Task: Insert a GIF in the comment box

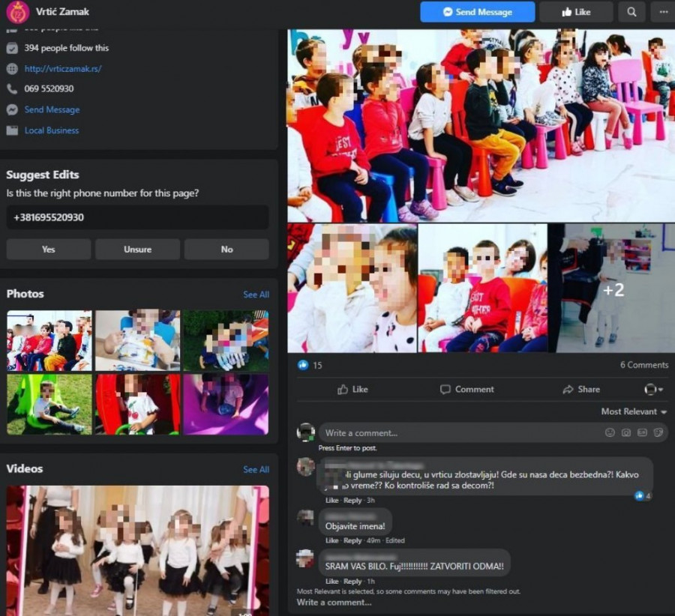Action: coord(642,432)
